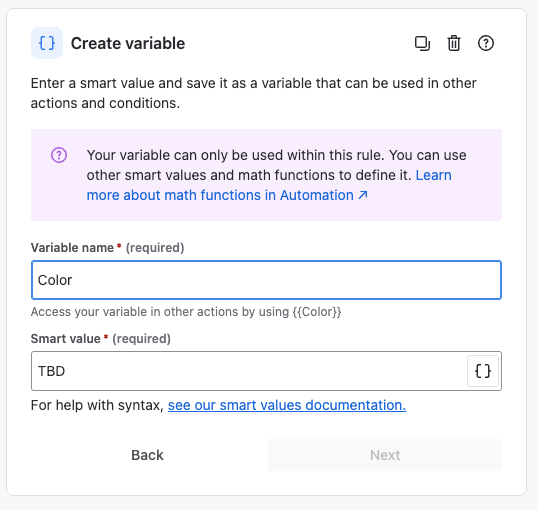The height and width of the screenshot is (510, 538).
Task: Open Learn more about math functions link
Action: pyautogui.click(x=269, y=185)
